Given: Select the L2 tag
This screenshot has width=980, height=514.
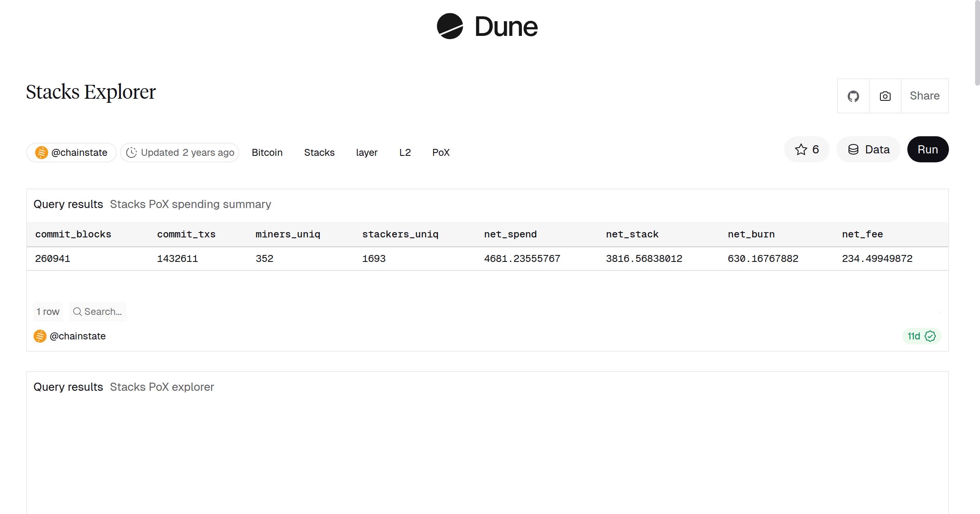Looking at the screenshot, I should (x=405, y=153).
